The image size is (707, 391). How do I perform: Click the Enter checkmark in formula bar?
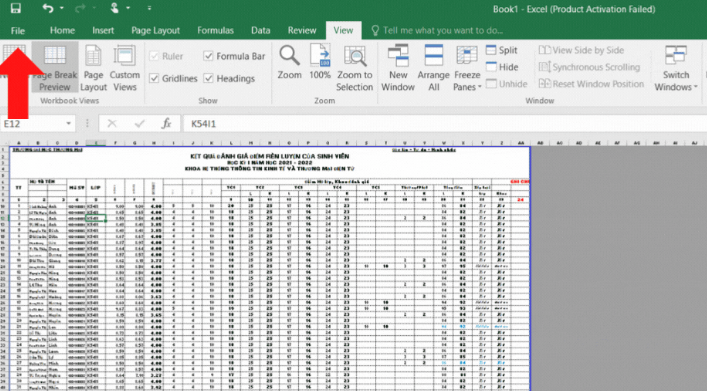click(139, 124)
